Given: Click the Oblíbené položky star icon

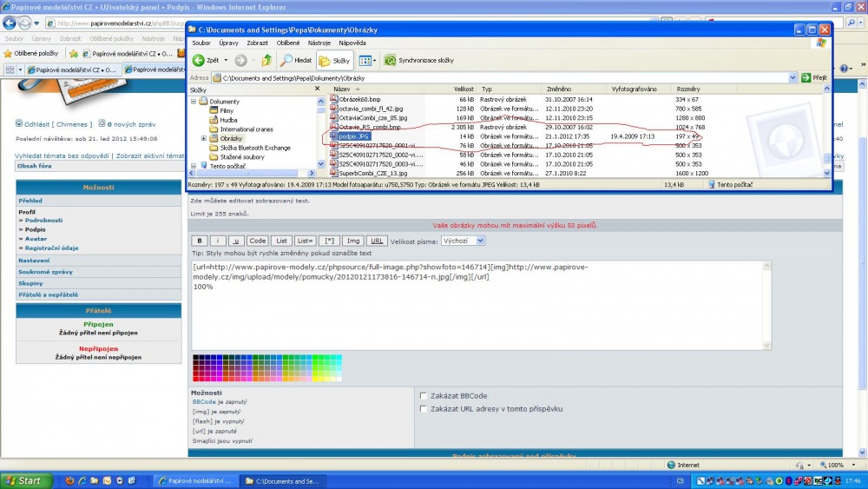Looking at the screenshot, I should (x=8, y=54).
